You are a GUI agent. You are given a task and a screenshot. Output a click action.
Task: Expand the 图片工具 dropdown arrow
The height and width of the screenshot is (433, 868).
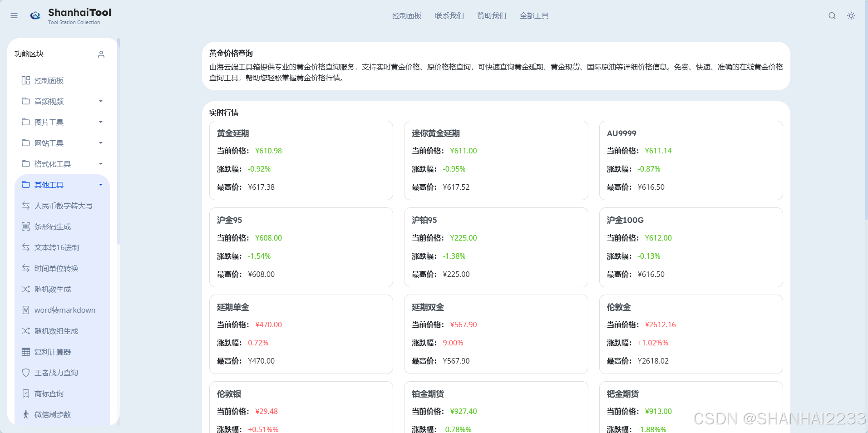pyautogui.click(x=101, y=122)
